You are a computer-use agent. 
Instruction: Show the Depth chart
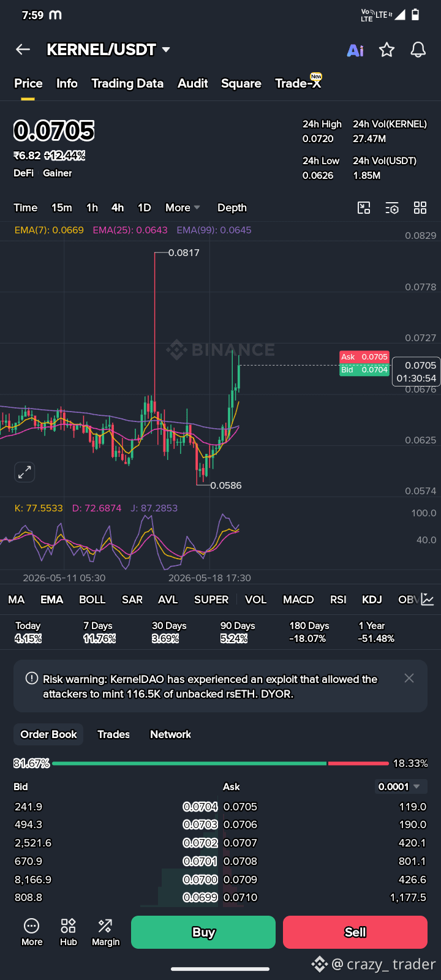coord(232,208)
